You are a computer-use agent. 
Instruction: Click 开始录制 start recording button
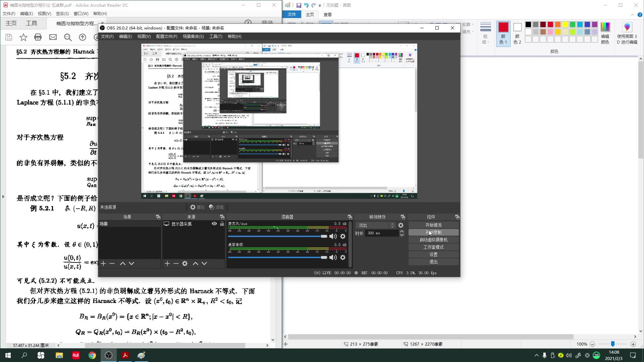433,232
